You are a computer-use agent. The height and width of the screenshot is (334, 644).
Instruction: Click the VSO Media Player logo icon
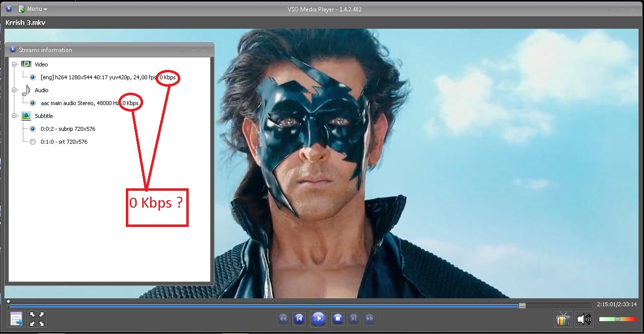(8, 8)
